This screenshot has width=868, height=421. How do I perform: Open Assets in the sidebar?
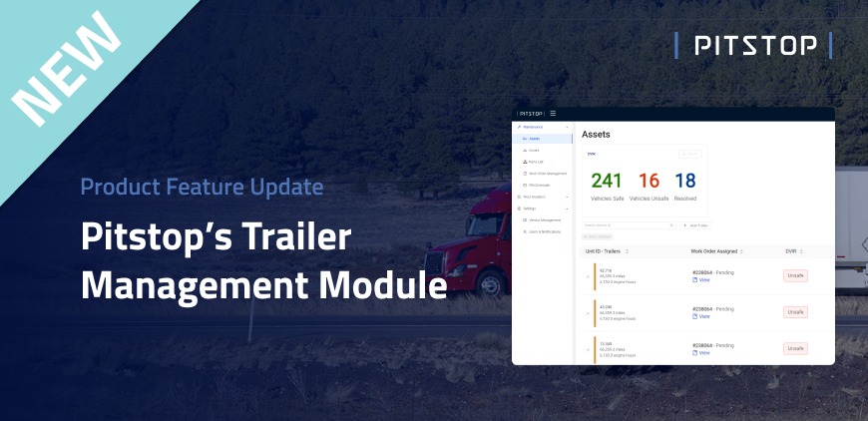542,139
